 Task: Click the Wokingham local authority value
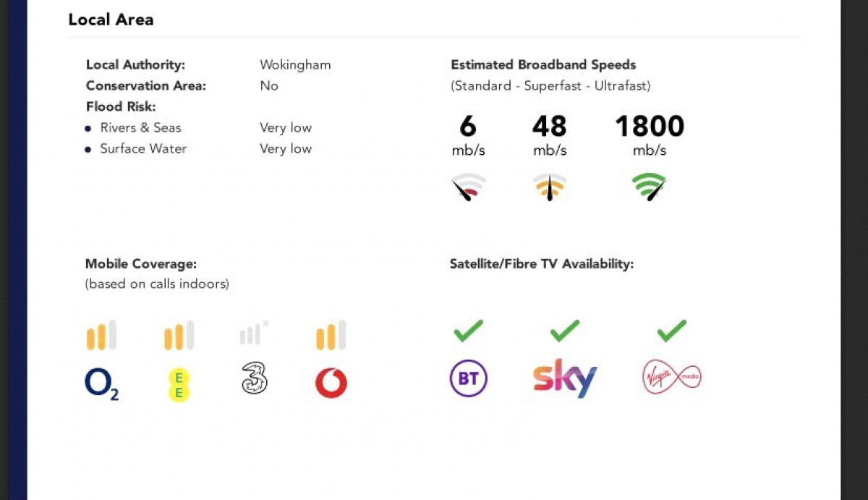tap(295, 64)
